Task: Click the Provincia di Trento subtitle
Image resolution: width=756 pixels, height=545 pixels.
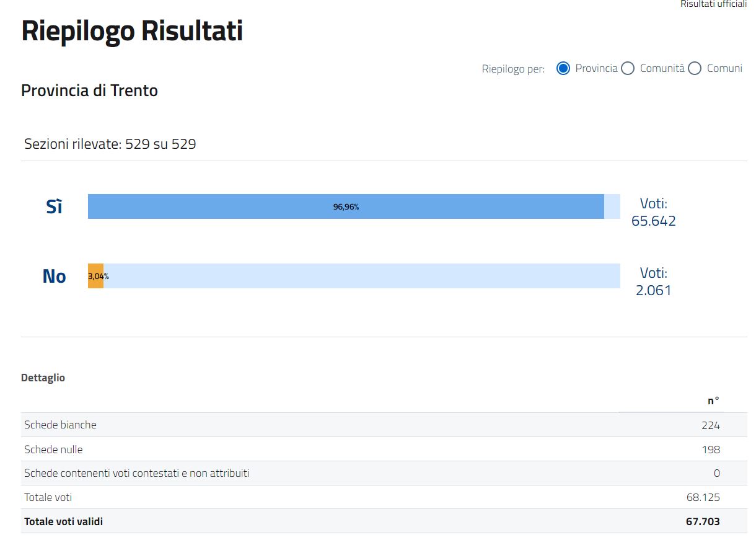Action: click(89, 91)
